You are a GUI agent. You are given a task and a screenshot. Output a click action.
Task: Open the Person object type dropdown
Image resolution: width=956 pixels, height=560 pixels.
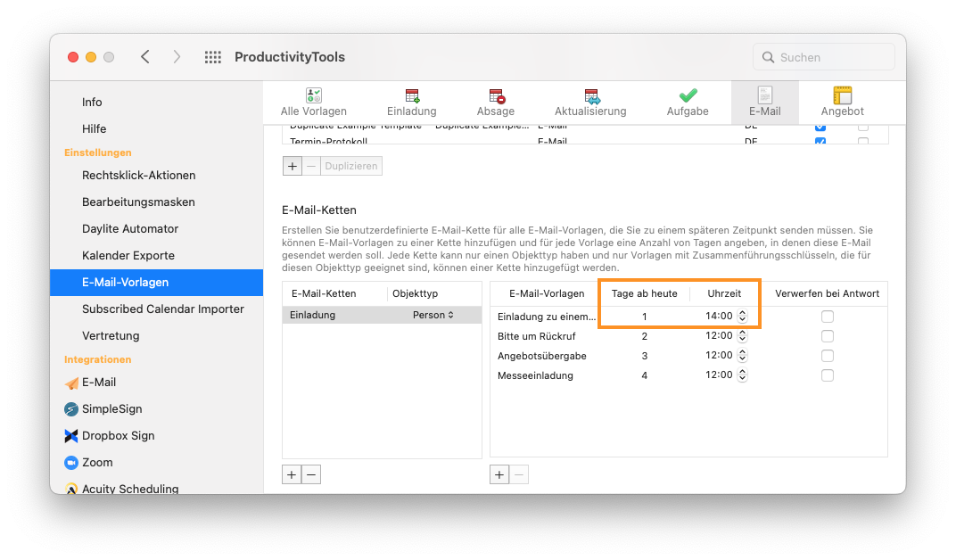433,315
